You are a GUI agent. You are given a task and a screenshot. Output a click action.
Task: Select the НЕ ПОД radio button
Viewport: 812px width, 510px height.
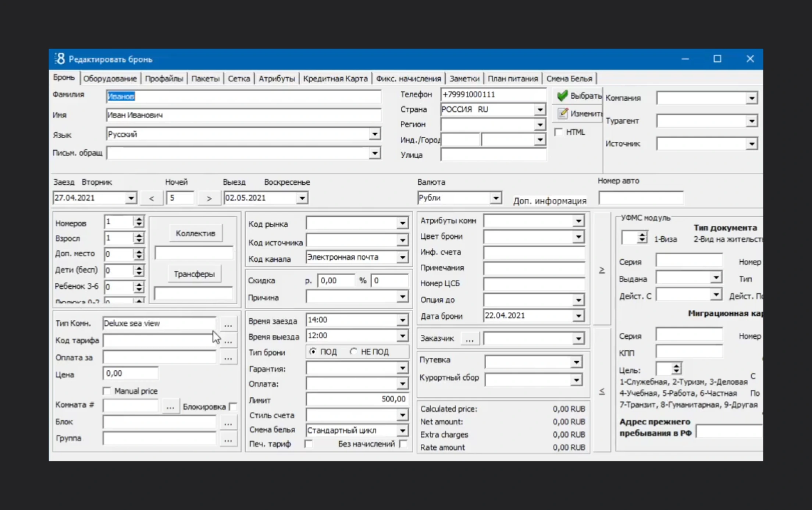click(353, 352)
